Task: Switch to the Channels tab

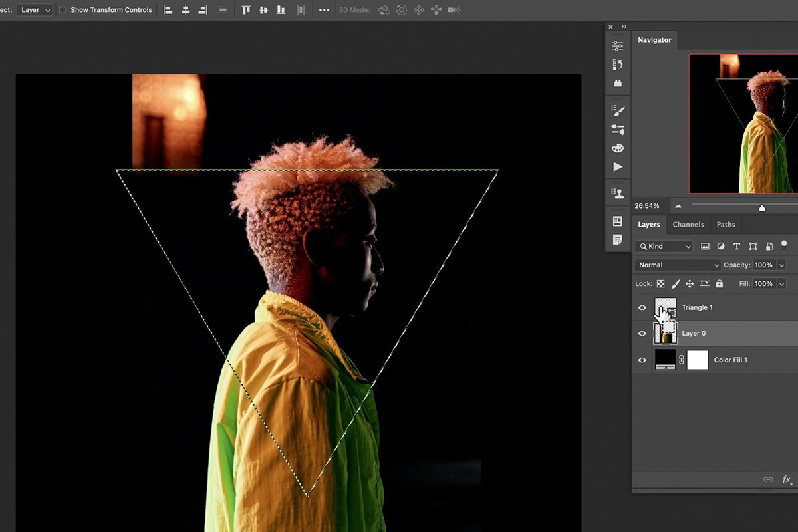Action: pyautogui.click(x=688, y=225)
